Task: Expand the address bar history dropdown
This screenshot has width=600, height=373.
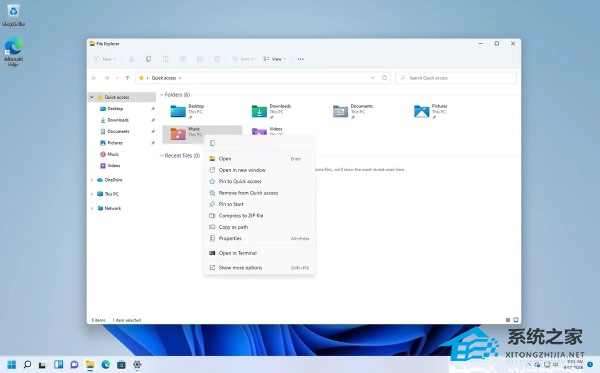Action: (372, 78)
